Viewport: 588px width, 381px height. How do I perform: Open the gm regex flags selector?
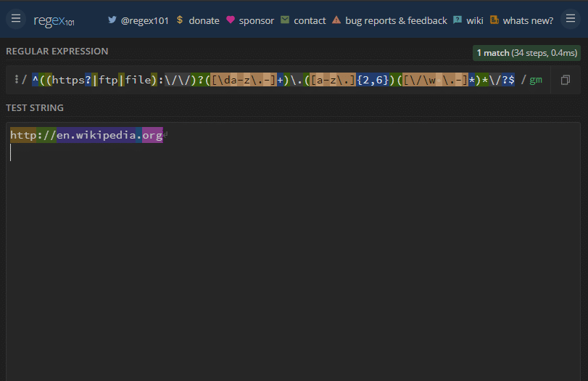click(536, 80)
